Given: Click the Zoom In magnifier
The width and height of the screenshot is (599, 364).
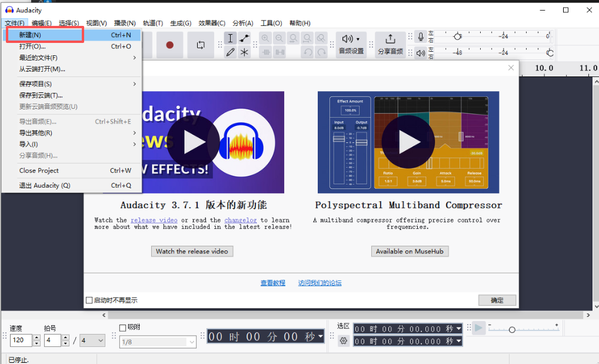Looking at the screenshot, I should tap(265, 38).
